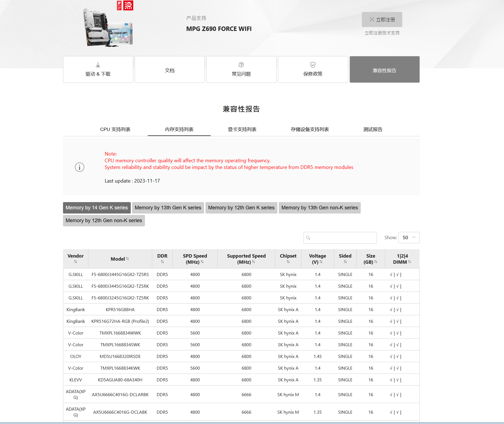This screenshot has width=504, height=424.
Task: Click the download icon above 驱动 & 下载
Action: tap(98, 64)
